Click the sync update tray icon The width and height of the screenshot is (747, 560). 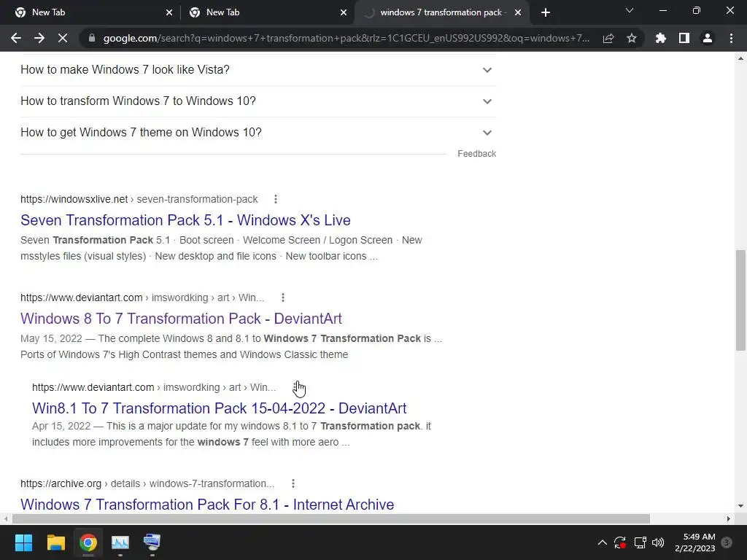[x=620, y=542]
